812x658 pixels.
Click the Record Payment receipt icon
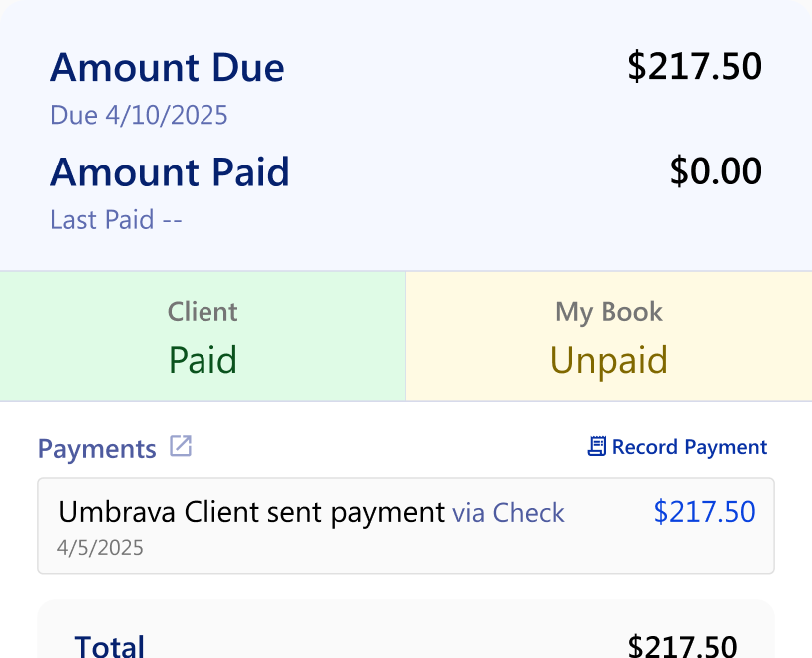597,447
